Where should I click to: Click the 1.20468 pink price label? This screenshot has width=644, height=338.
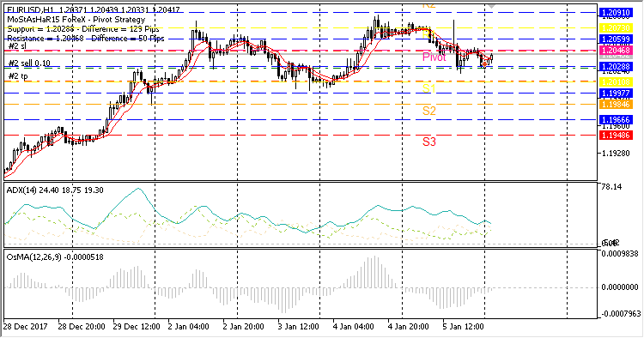(x=616, y=51)
